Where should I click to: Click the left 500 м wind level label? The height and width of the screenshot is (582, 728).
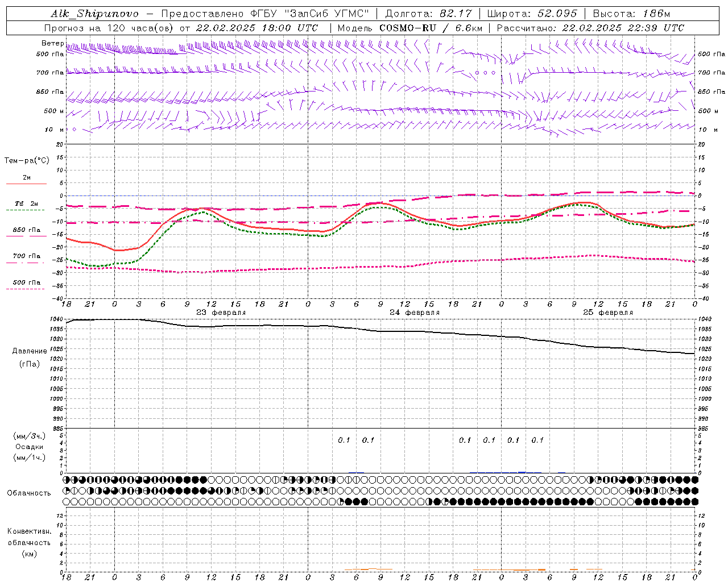(54, 111)
